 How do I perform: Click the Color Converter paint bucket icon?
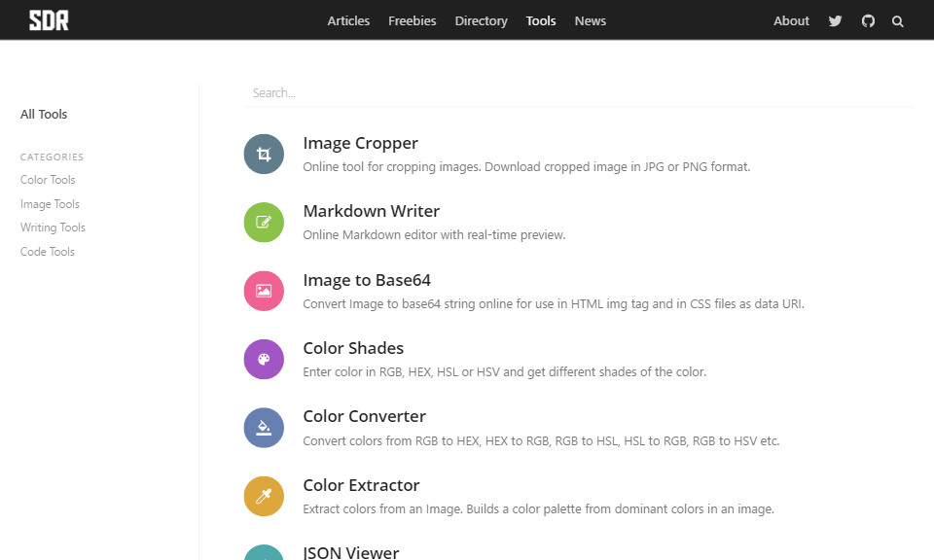[264, 428]
